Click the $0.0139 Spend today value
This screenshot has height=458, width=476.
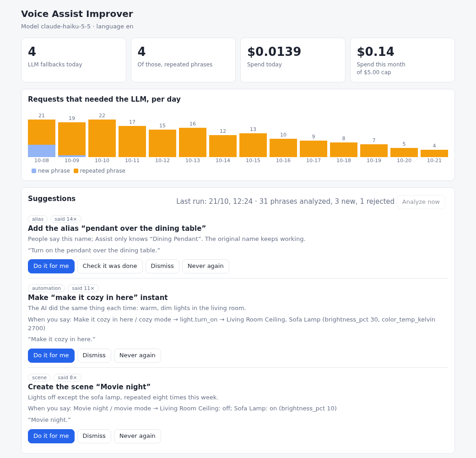tap(274, 52)
